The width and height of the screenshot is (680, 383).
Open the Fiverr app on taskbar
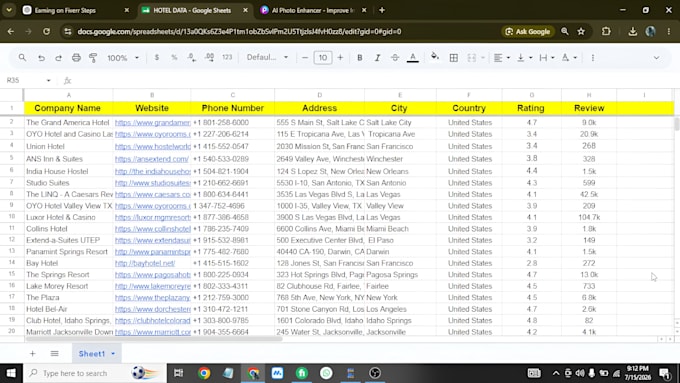[x=302, y=373]
